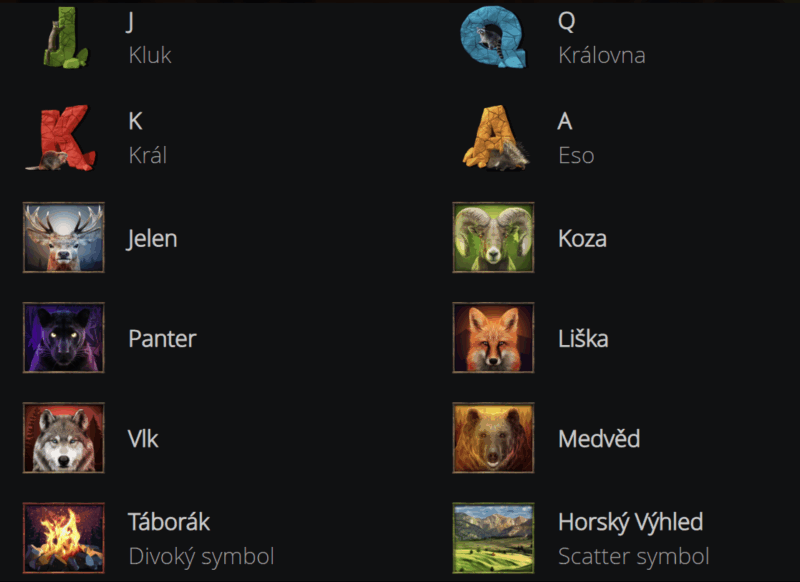
Task: Click the Divoký symbol description text
Action: coord(202,556)
